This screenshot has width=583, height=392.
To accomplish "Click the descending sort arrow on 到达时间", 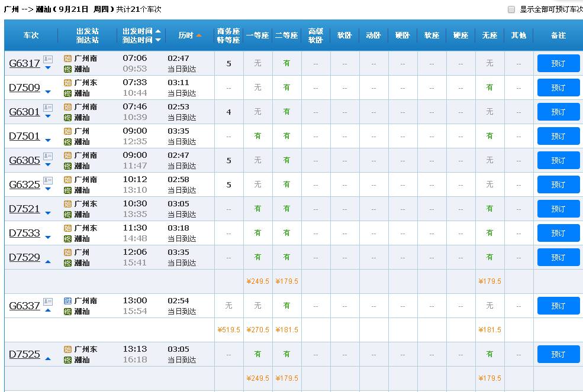I will [157, 40].
